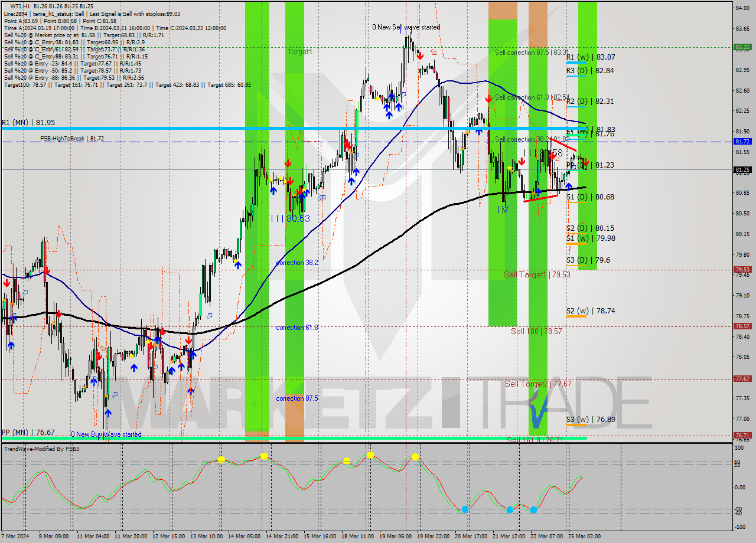Click the 80.50 price scale value

coord(742,214)
